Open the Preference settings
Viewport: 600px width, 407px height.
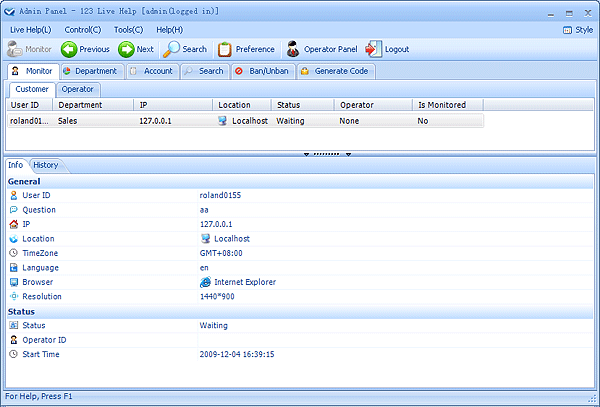(x=246, y=49)
